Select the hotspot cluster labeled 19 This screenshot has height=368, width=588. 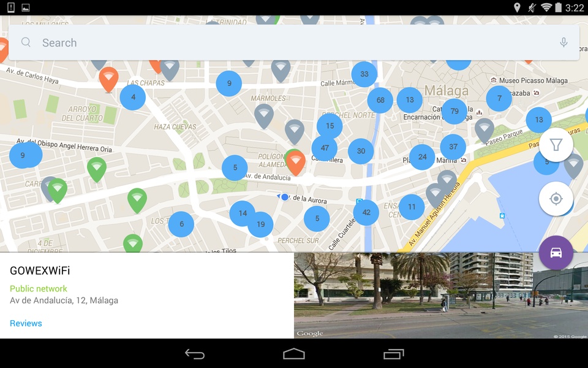(261, 224)
